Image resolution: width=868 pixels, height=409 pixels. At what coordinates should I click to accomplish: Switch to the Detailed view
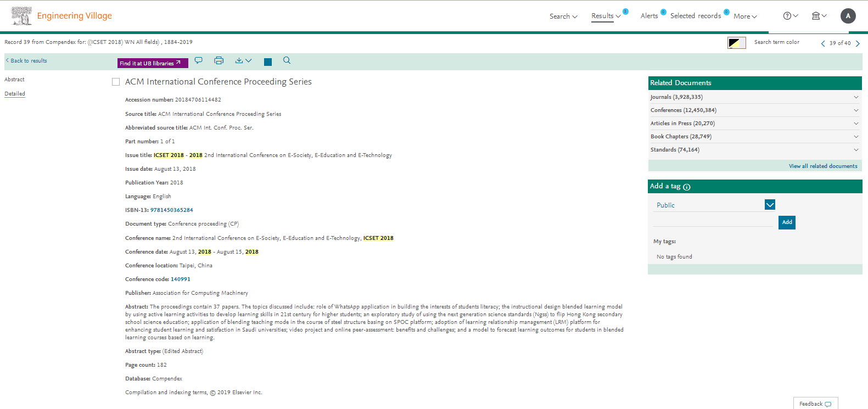pos(15,94)
